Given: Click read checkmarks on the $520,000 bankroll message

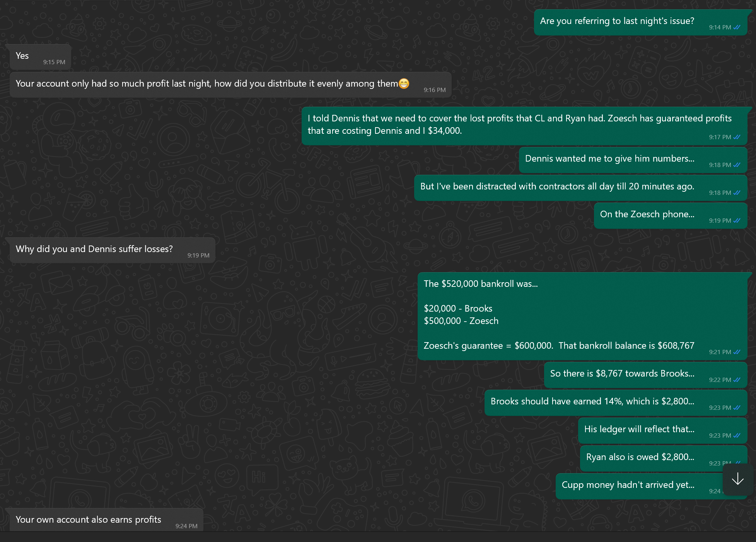Looking at the screenshot, I should (x=737, y=352).
